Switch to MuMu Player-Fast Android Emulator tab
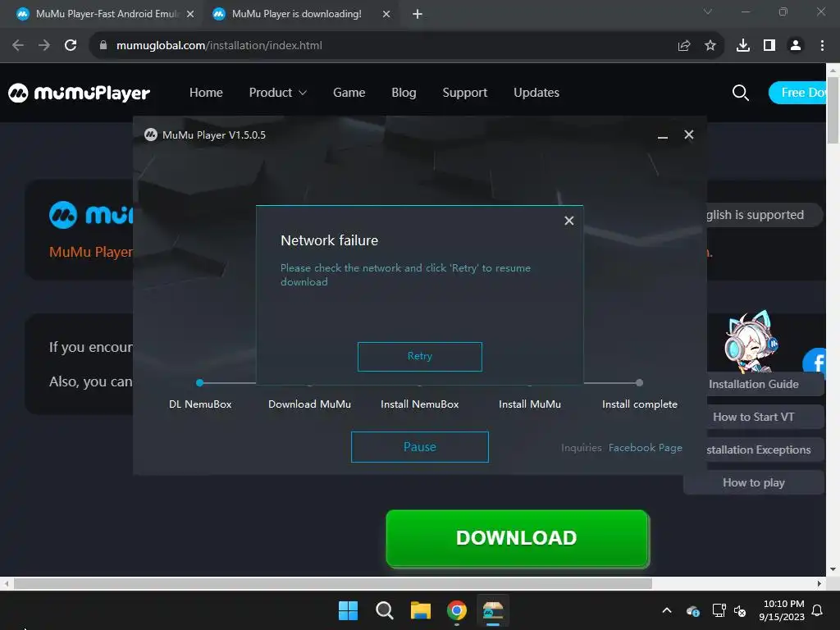Screen dimensions: 840x630 coord(106,14)
